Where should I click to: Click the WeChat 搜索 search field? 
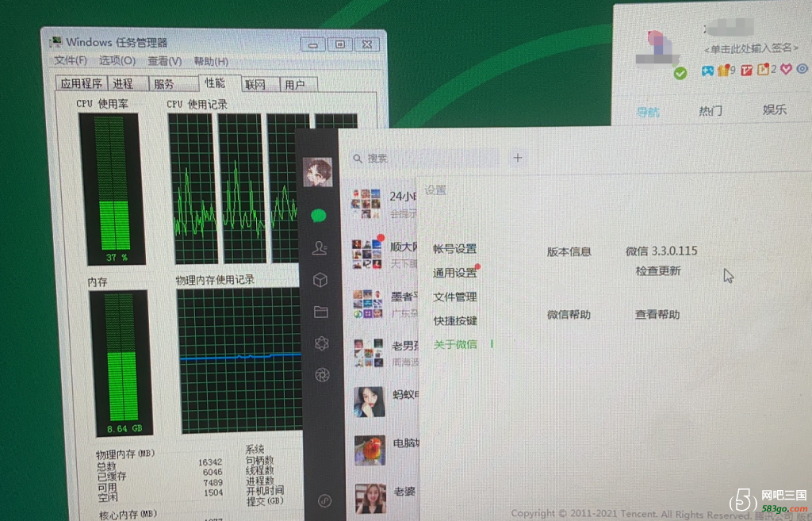pyautogui.click(x=425, y=158)
